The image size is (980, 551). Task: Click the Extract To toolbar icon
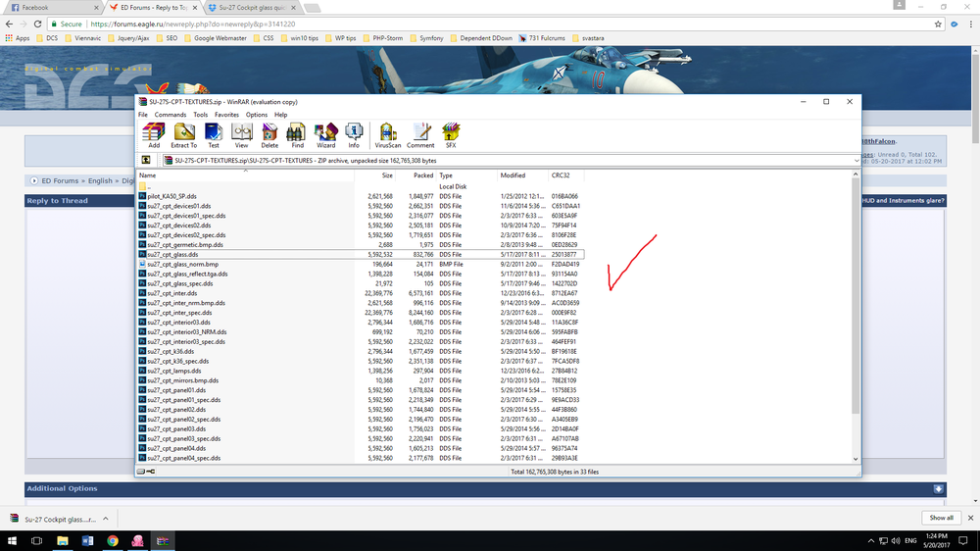184,135
